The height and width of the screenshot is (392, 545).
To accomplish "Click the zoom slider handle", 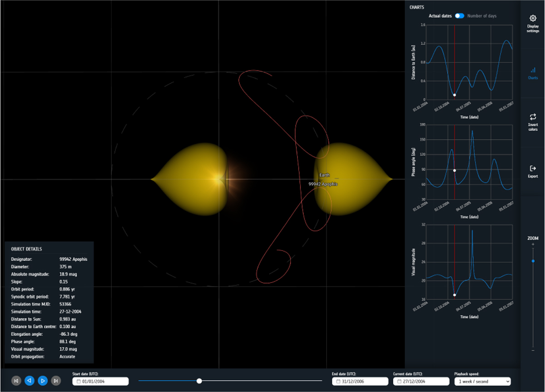I will click(x=533, y=261).
